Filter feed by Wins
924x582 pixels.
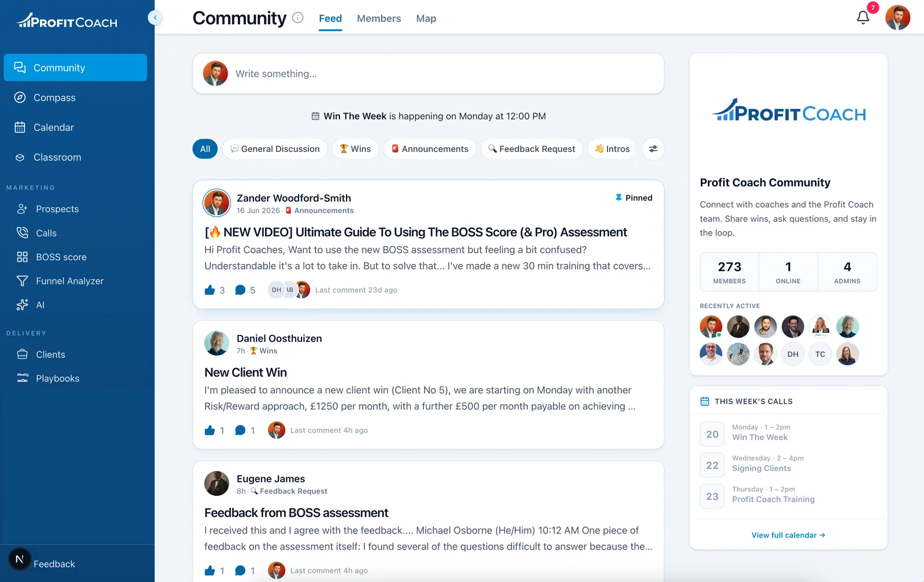355,149
